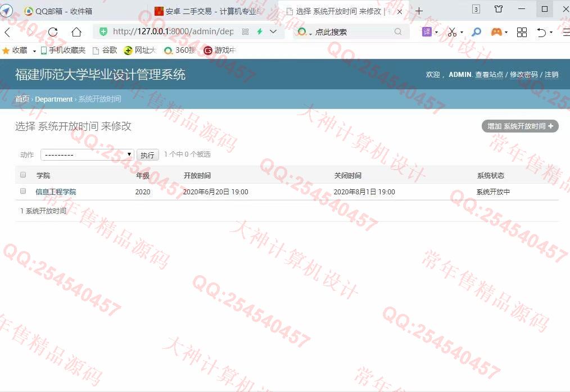Click 增加 系统开放时间 button

pos(520,126)
